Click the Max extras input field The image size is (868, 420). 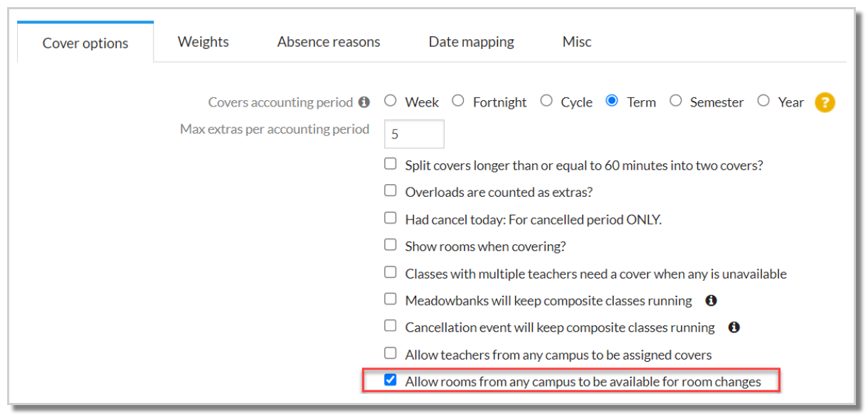click(414, 134)
